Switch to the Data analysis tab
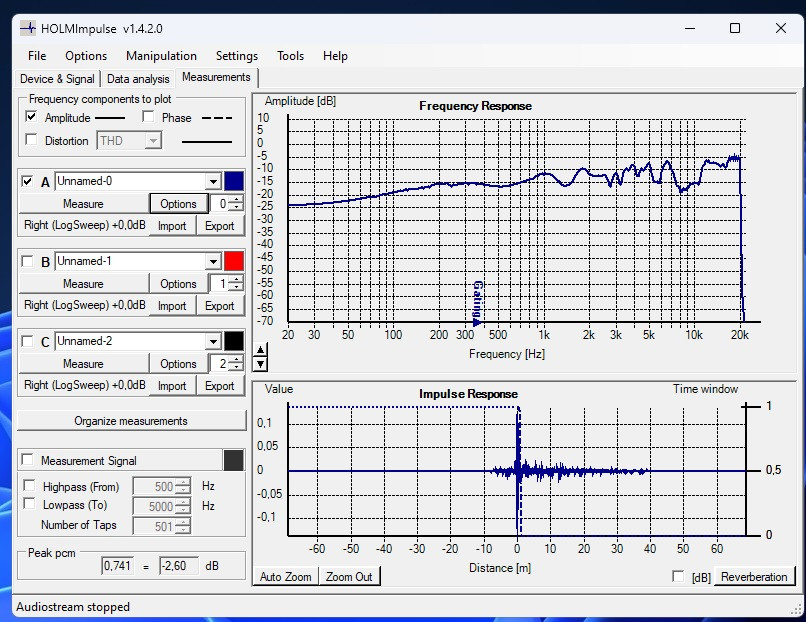Image resolution: width=806 pixels, height=622 pixels. [x=138, y=79]
